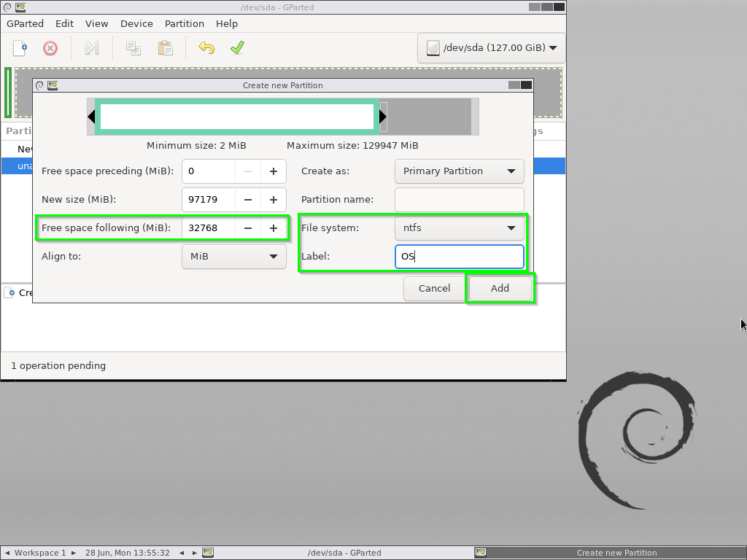Click the Resize/Move toolbar icon

(x=91, y=48)
